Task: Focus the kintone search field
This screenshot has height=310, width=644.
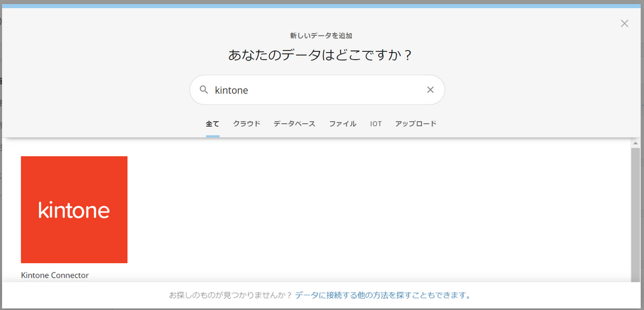Action: tap(317, 90)
